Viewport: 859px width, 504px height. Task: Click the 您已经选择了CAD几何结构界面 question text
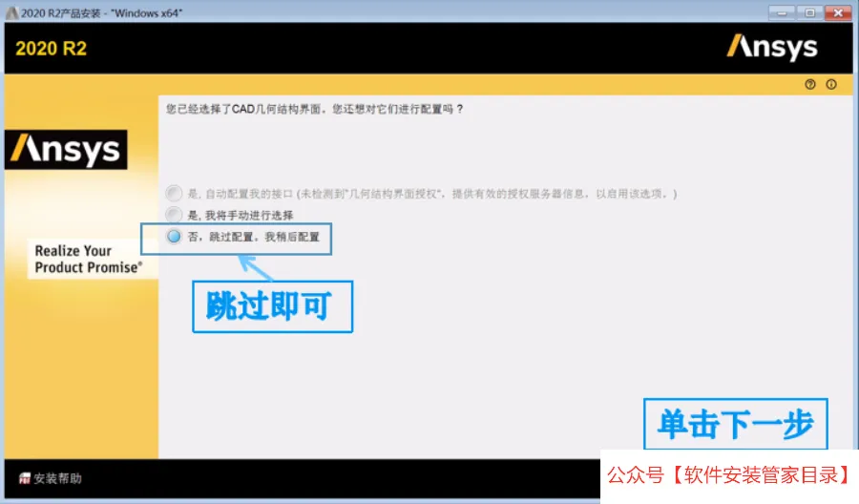coord(315,109)
